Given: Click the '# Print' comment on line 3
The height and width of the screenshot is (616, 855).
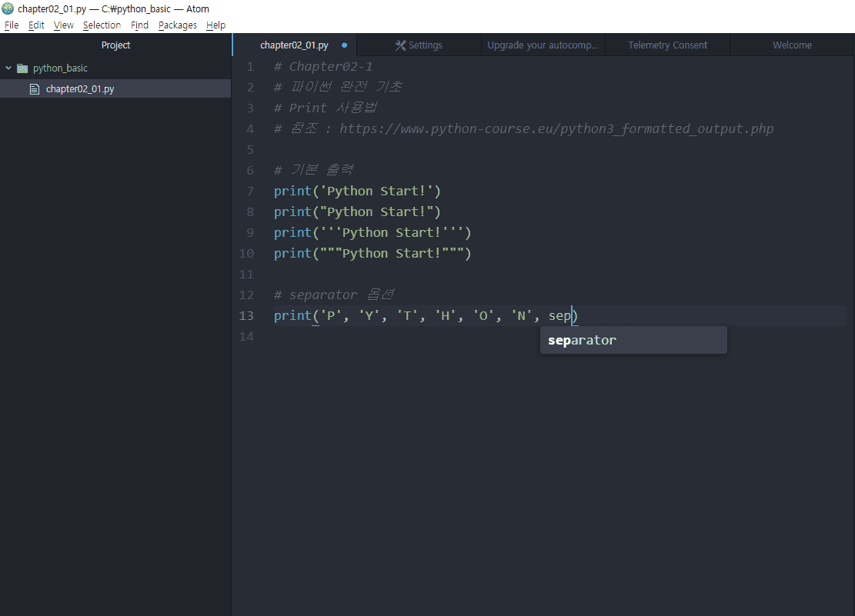Looking at the screenshot, I should click(x=326, y=108).
